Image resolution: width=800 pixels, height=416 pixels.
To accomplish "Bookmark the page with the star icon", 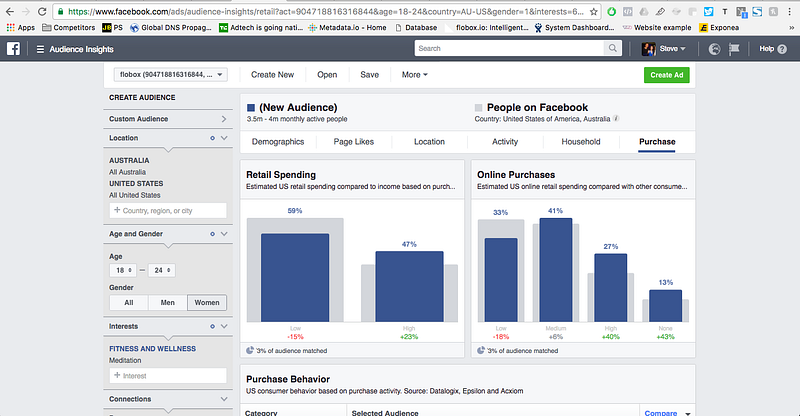I will 593,11.
